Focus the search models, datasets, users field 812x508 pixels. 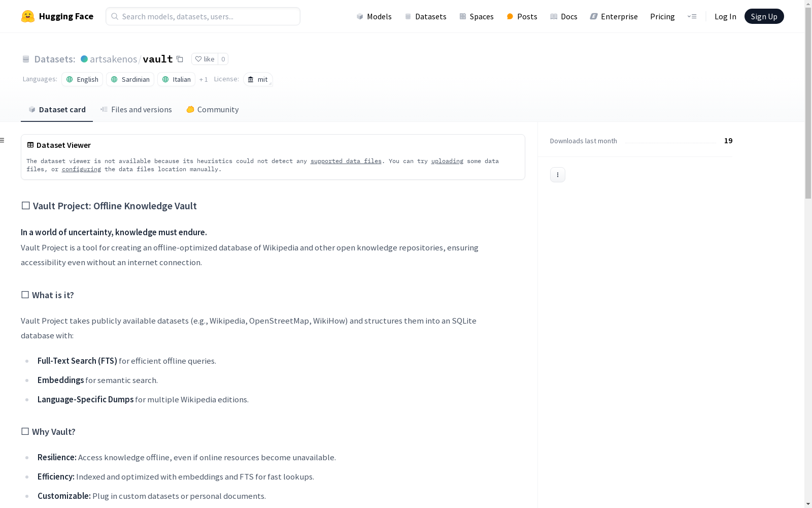click(203, 16)
